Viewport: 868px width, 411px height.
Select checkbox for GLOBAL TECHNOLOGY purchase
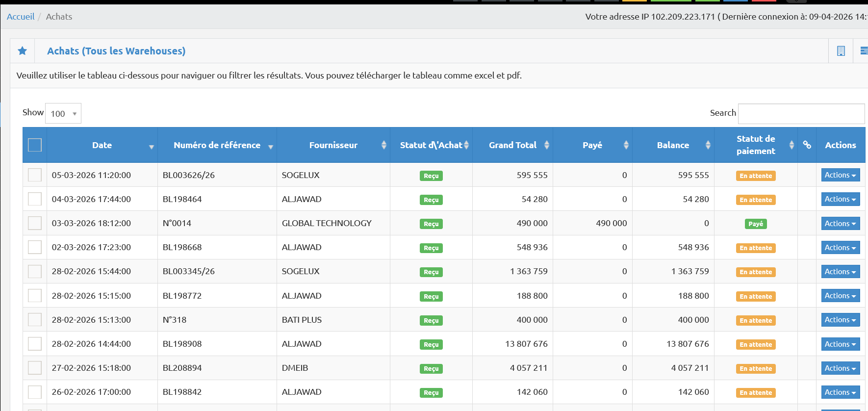click(35, 223)
